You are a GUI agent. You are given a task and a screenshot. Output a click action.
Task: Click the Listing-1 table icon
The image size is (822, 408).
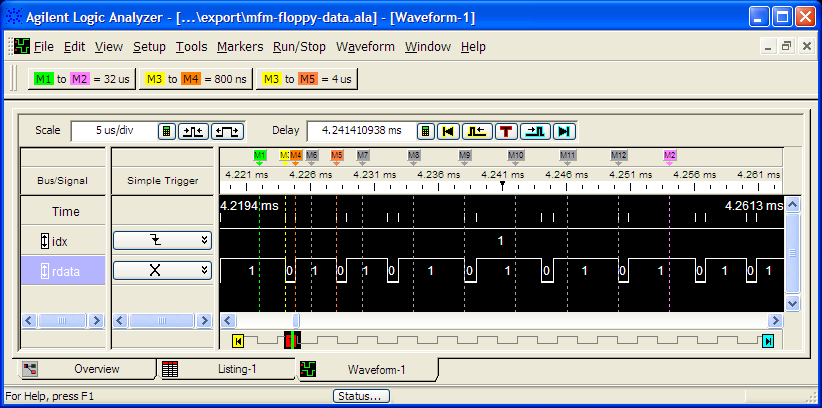click(x=169, y=369)
